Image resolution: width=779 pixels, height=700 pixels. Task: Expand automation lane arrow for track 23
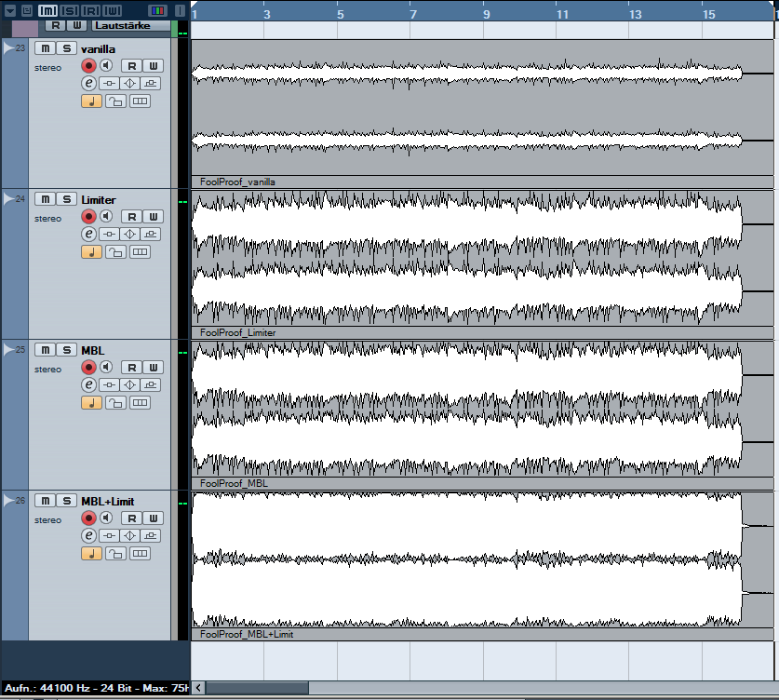coord(8,47)
